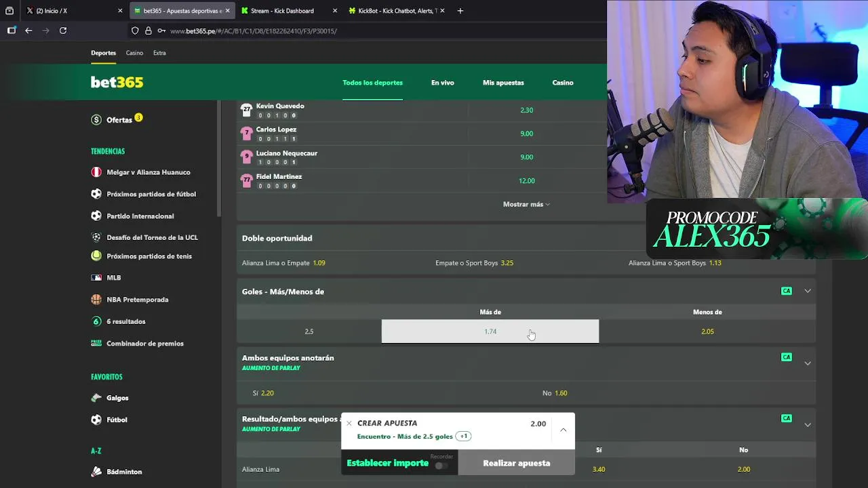Click the Galgos greyhound icon

[96, 398]
